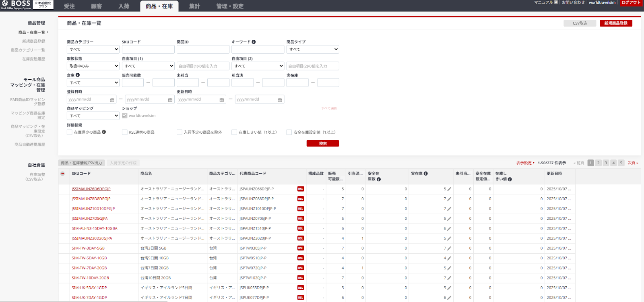
Task: Toggle 入荷予定の商品を除外 checkbox
Action: [180, 132]
